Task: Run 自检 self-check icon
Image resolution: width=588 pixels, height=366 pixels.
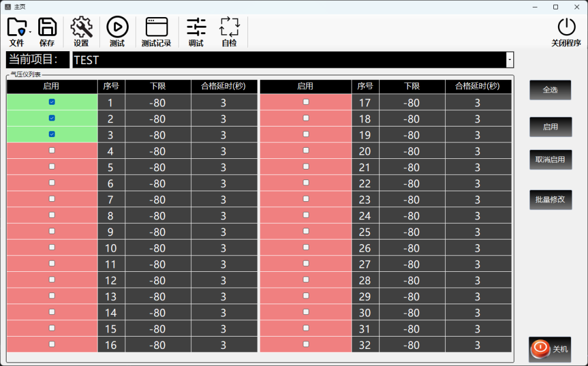Action: click(x=229, y=28)
